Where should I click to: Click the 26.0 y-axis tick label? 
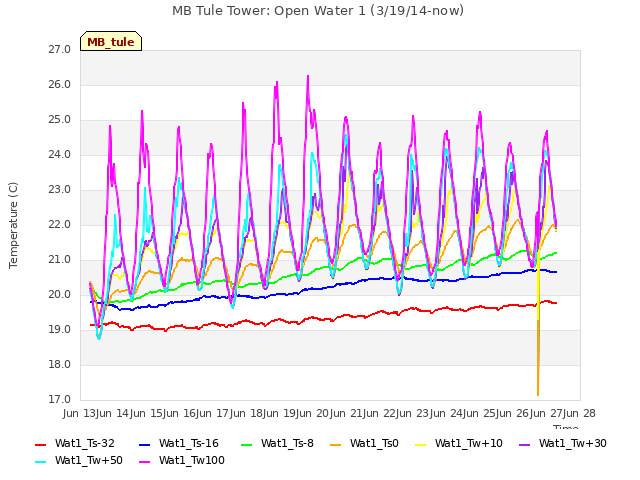pos(60,85)
